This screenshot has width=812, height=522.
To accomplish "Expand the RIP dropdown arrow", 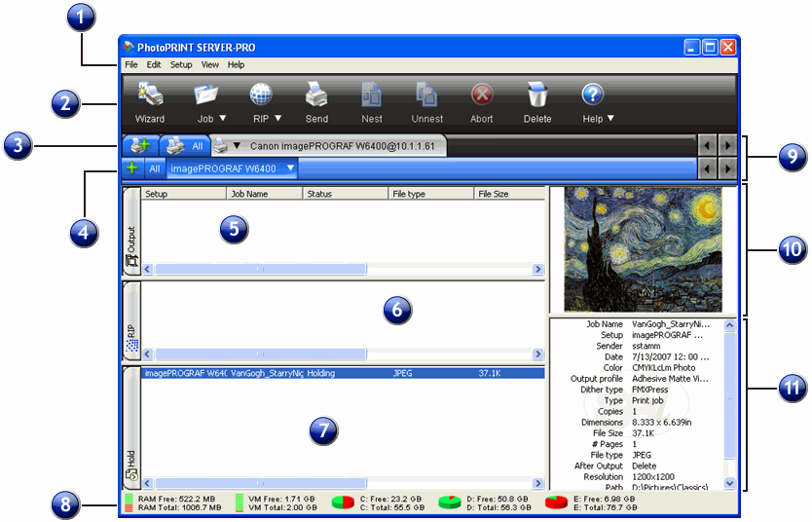I will pos(278,119).
